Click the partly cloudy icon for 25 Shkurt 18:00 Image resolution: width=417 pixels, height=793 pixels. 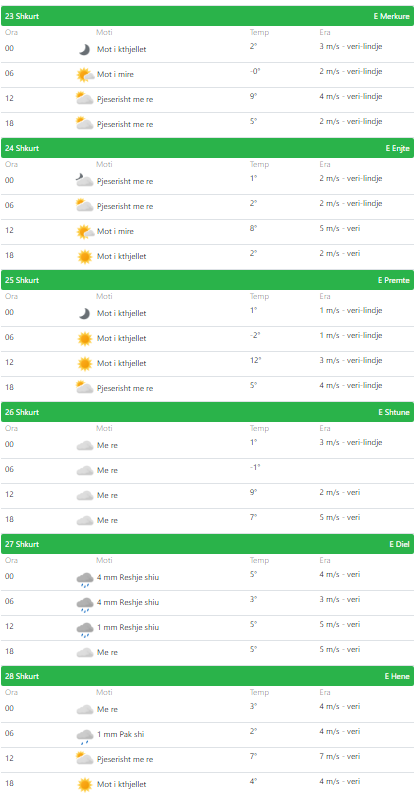point(85,388)
